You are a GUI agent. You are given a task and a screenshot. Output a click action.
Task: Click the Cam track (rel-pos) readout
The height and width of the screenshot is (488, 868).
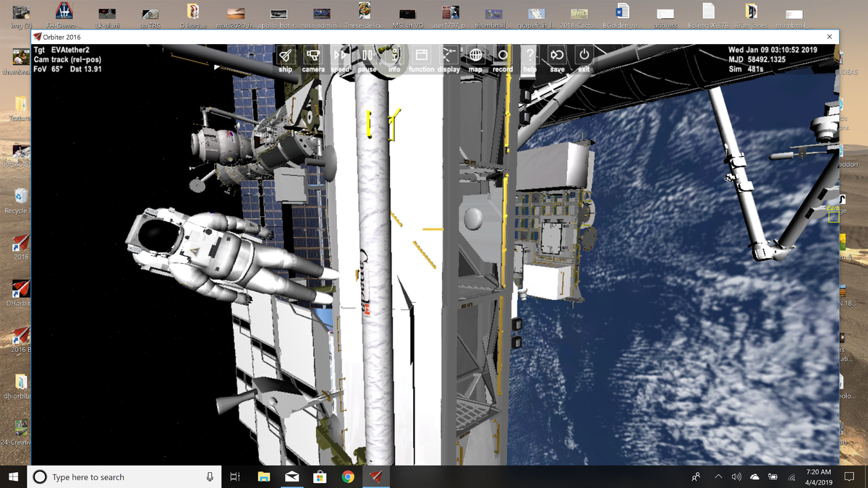pyautogui.click(x=67, y=59)
